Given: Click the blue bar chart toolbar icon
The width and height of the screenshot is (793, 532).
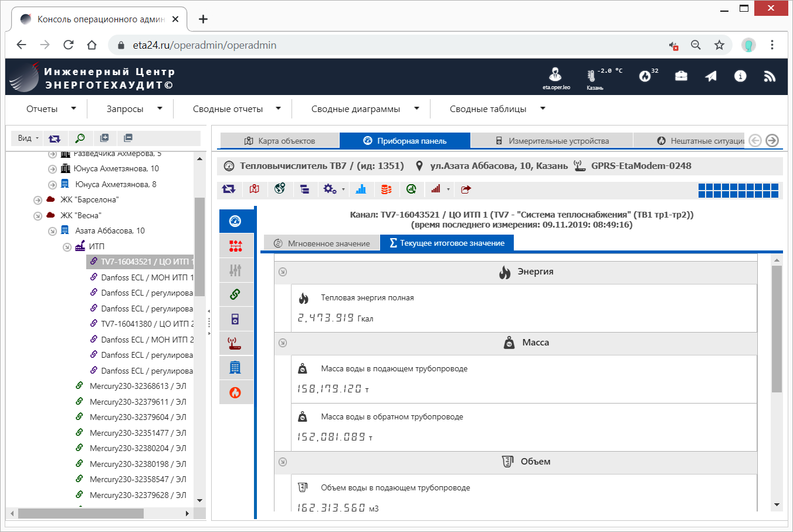Looking at the screenshot, I should coord(361,189).
